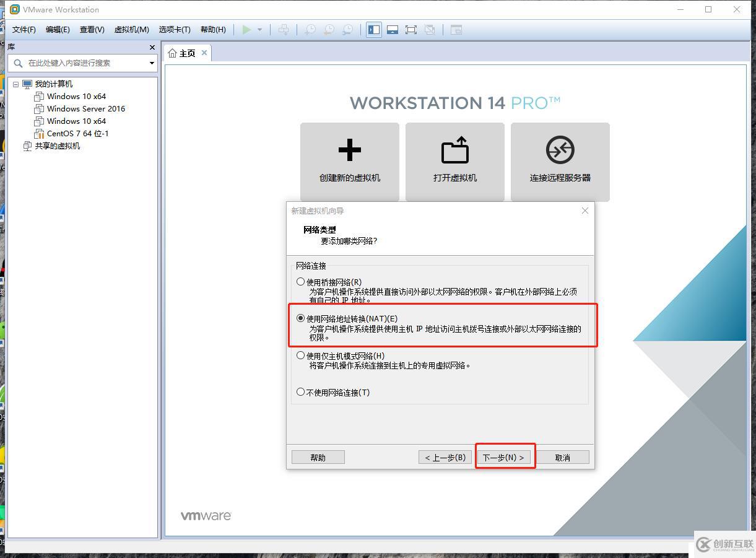Click the CentOS 7 VM icon
Viewport: 756px width, 558px height.
(x=39, y=134)
